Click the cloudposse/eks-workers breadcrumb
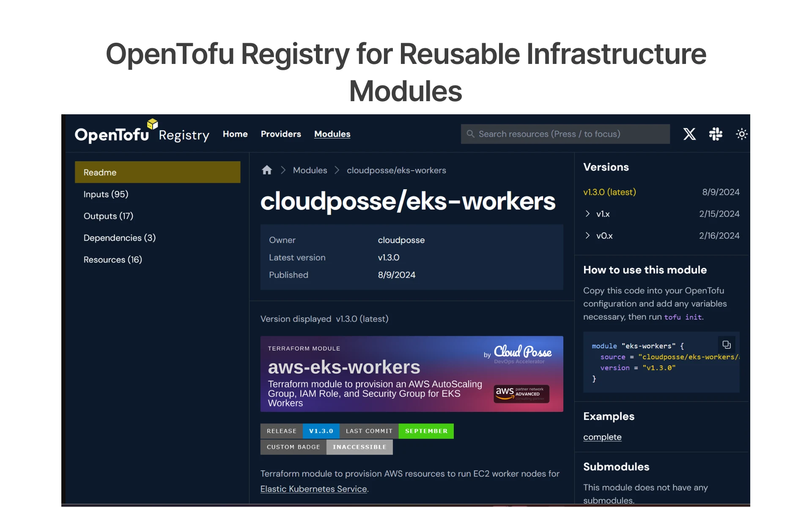812x508 pixels. point(396,170)
